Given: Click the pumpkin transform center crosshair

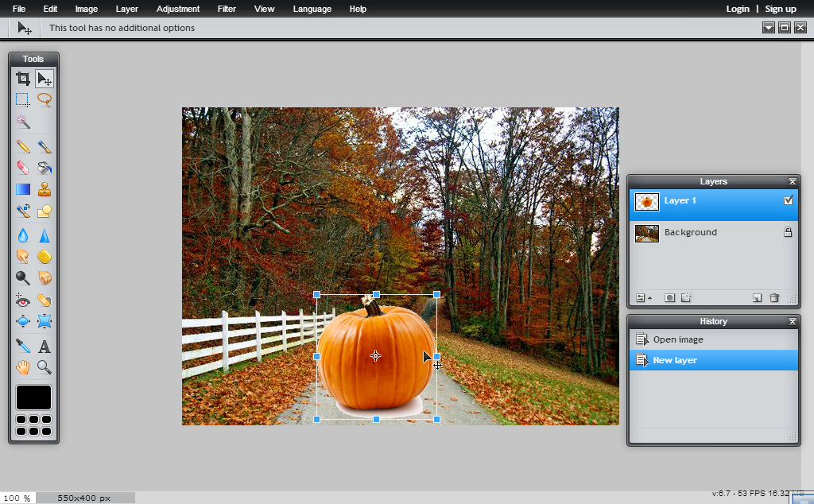Looking at the screenshot, I should coord(375,356).
